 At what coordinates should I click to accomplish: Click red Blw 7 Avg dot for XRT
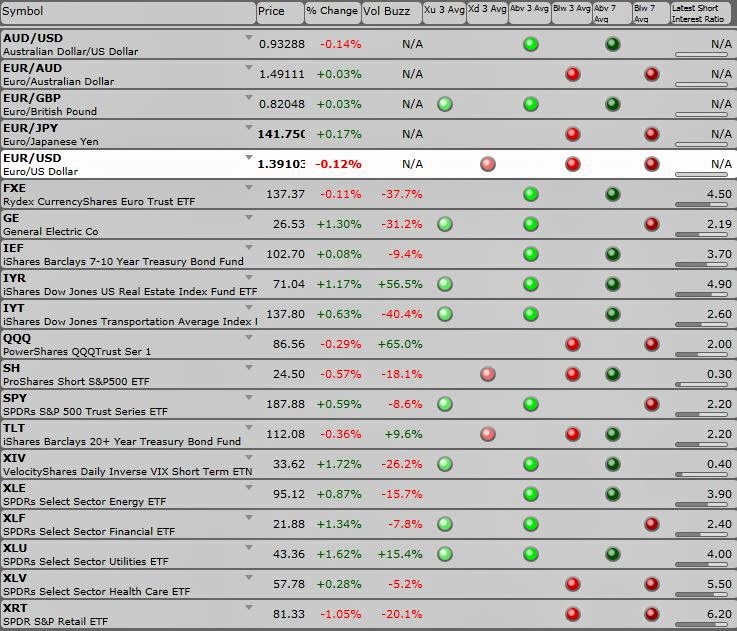pyautogui.click(x=651, y=614)
